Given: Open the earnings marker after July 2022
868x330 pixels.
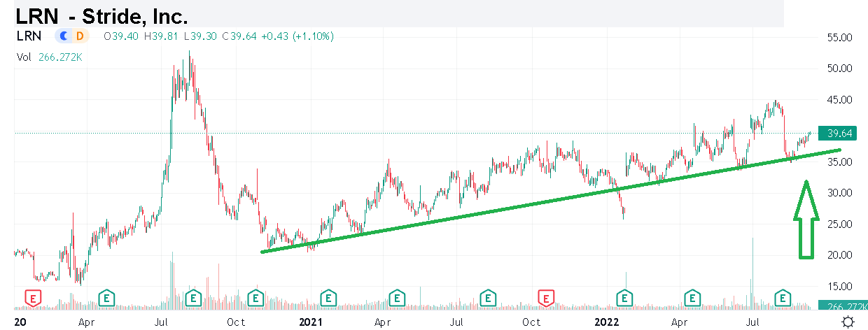Looking at the screenshot, I should [x=782, y=299].
